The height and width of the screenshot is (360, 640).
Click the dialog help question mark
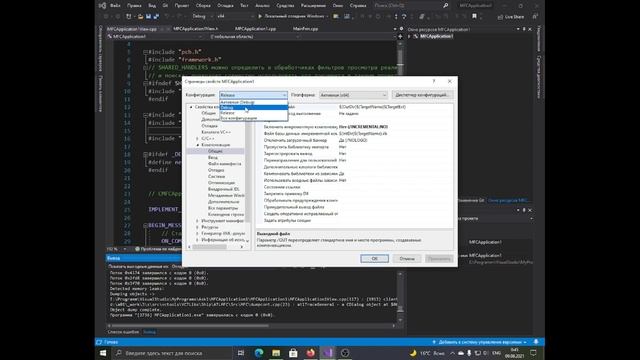coord(434,81)
